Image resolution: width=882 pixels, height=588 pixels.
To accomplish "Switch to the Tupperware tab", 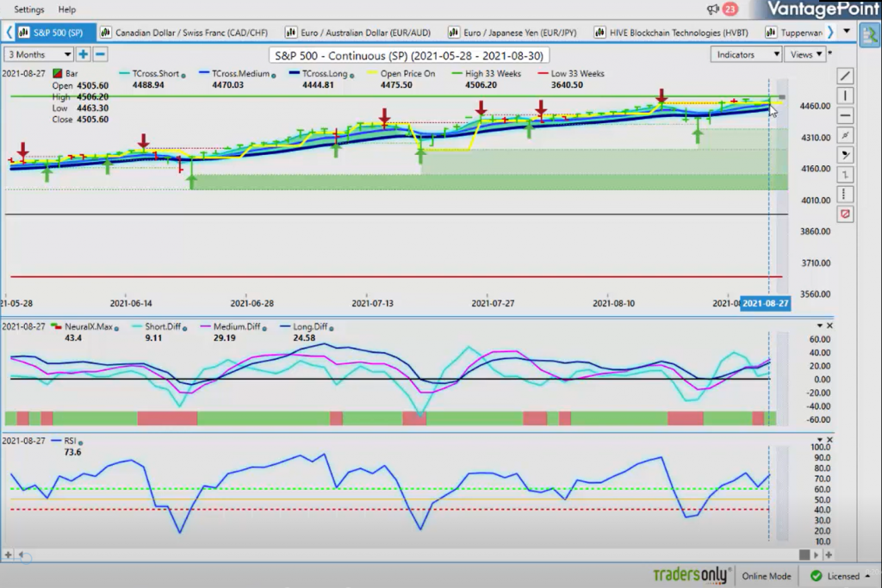I will pos(794,33).
